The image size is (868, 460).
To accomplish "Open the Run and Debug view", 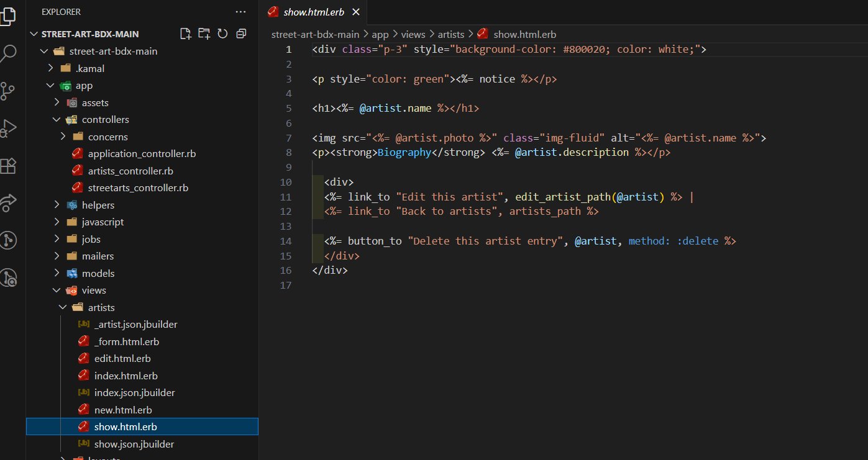I will [x=7, y=129].
